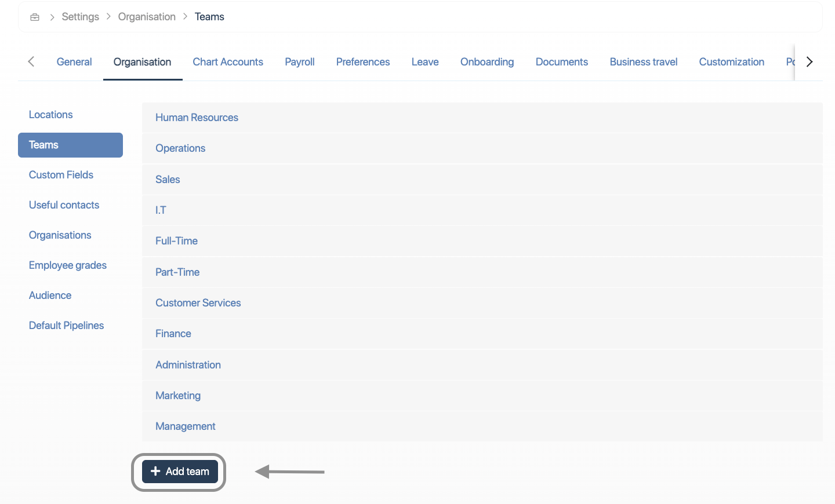Switch to the General tab
The width and height of the screenshot is (835, 504).
[74, 62]
